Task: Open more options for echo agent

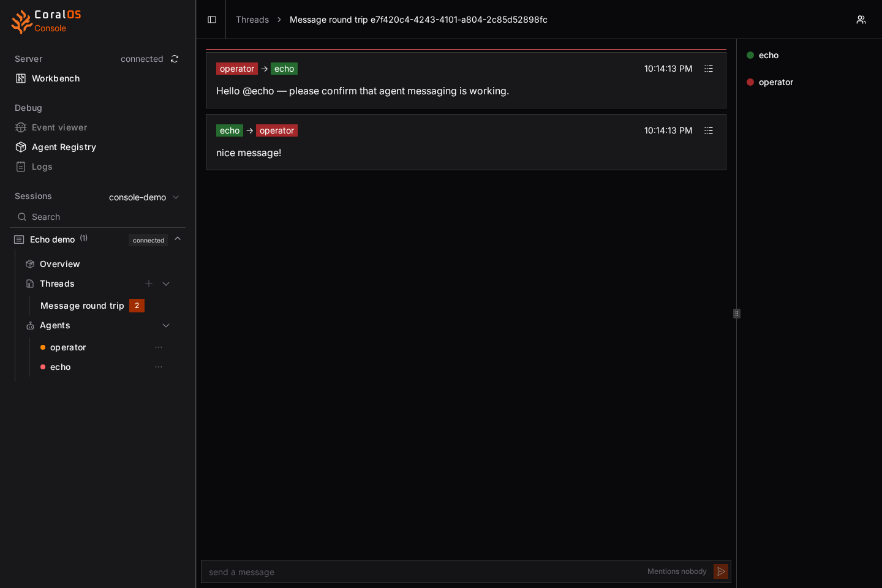Action: coord(159,367)
